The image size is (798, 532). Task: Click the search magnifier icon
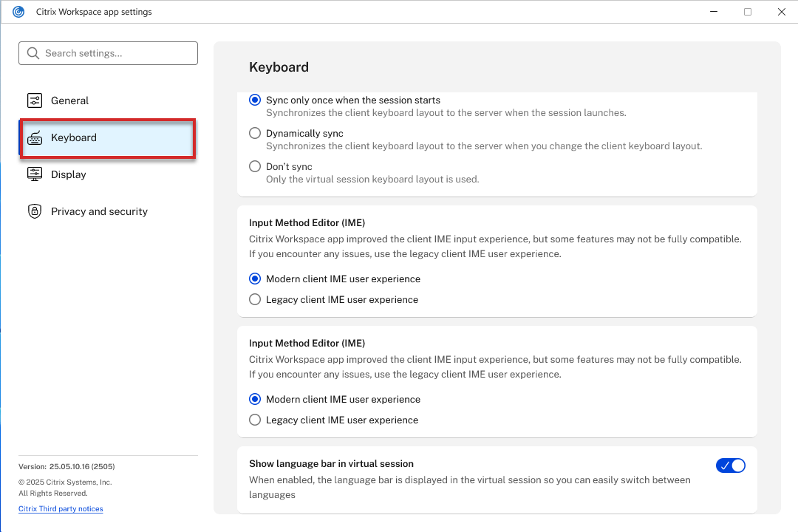pyautogui.click(x=33, y=53)
